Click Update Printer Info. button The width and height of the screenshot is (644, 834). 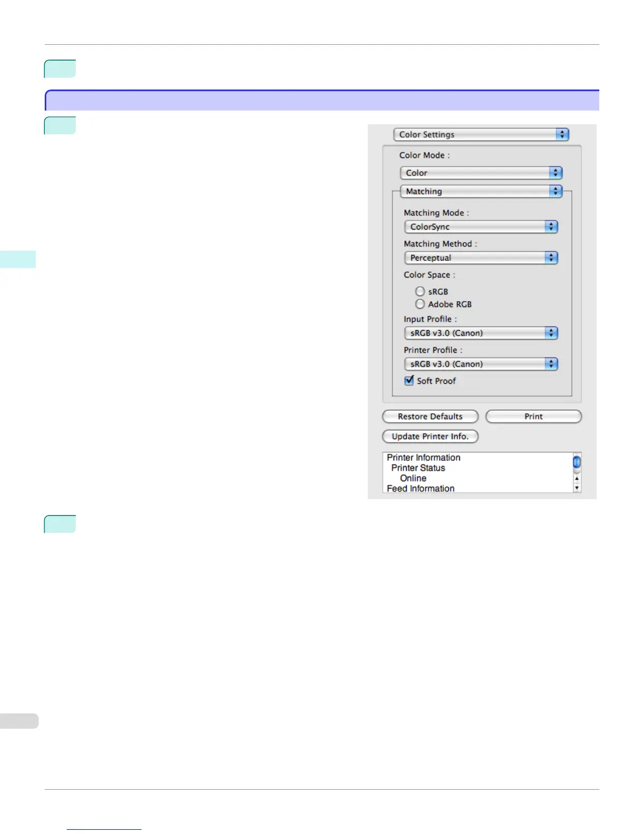(430, 436)
